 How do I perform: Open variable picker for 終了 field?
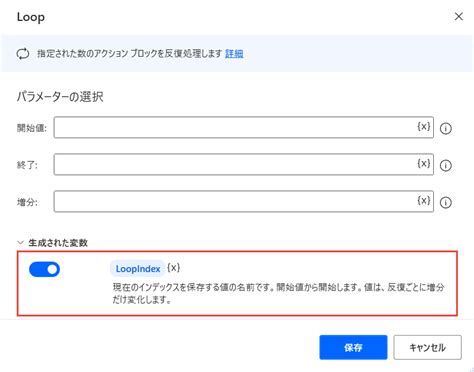tap(424, 164)
